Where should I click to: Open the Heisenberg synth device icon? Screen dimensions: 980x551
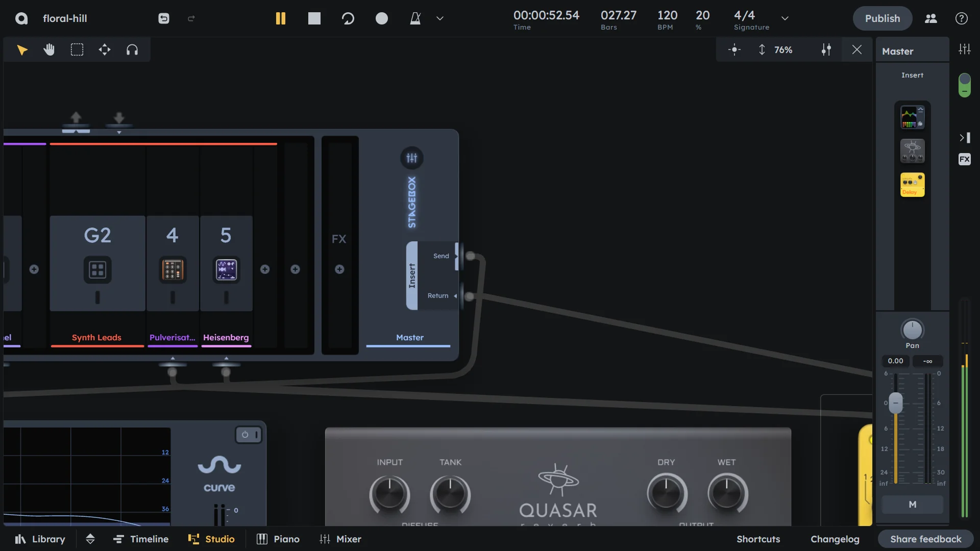pos(226,269)
